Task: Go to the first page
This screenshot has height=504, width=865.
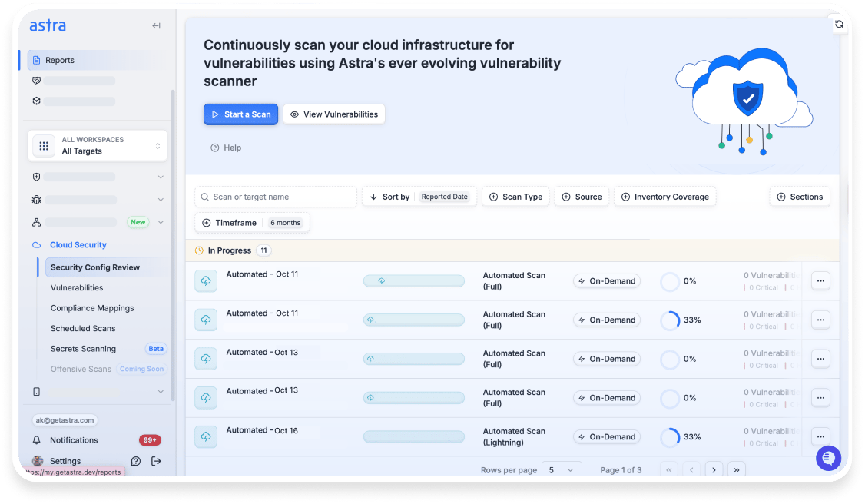Action: pyautogui.click(x=669, y=470)
